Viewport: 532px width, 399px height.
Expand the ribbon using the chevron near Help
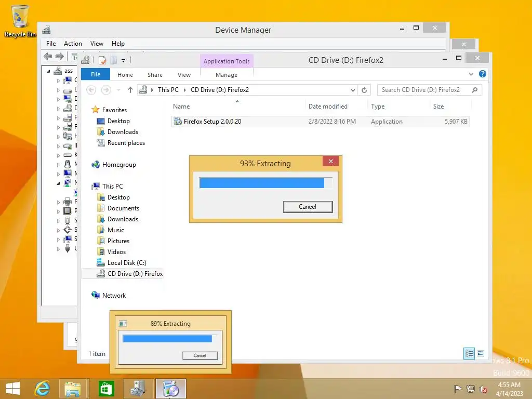coord(471,74)
